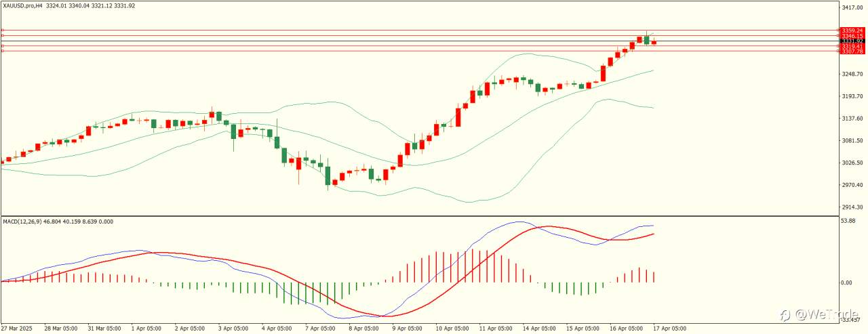Click the 7 Apr 05:00 time label

tap(320, 328)
